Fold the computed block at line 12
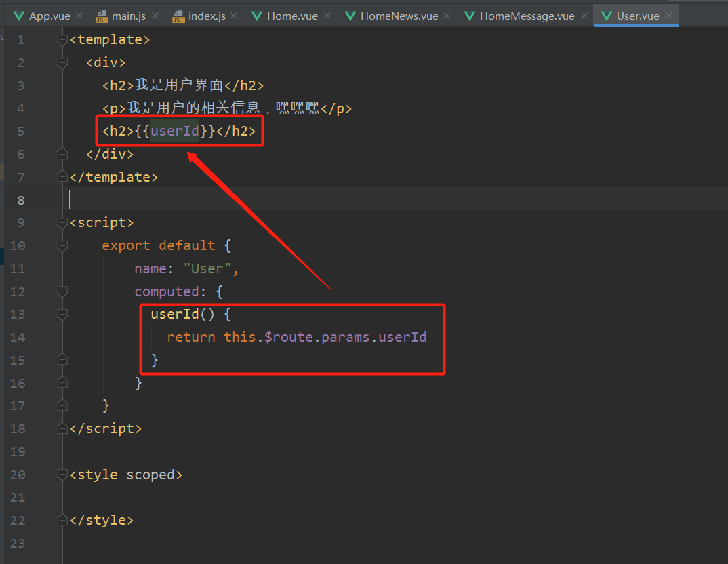728x564 pixels. [x=62, y=291]
